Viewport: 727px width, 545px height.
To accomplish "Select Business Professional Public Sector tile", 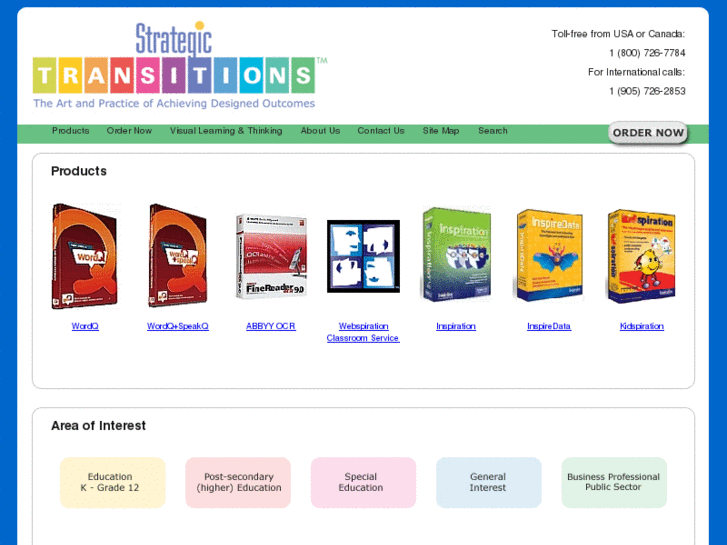I will tap(614, 482).
